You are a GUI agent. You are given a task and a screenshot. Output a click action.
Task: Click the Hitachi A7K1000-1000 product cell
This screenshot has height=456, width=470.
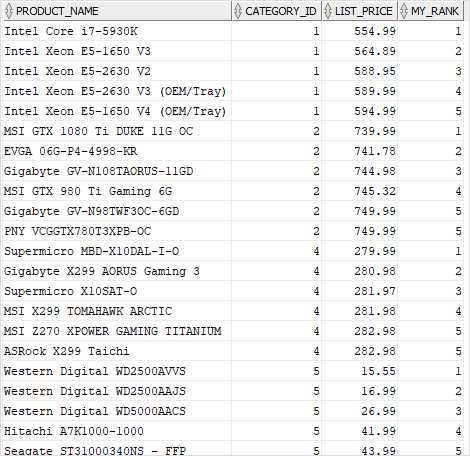(x=117, y=431)
